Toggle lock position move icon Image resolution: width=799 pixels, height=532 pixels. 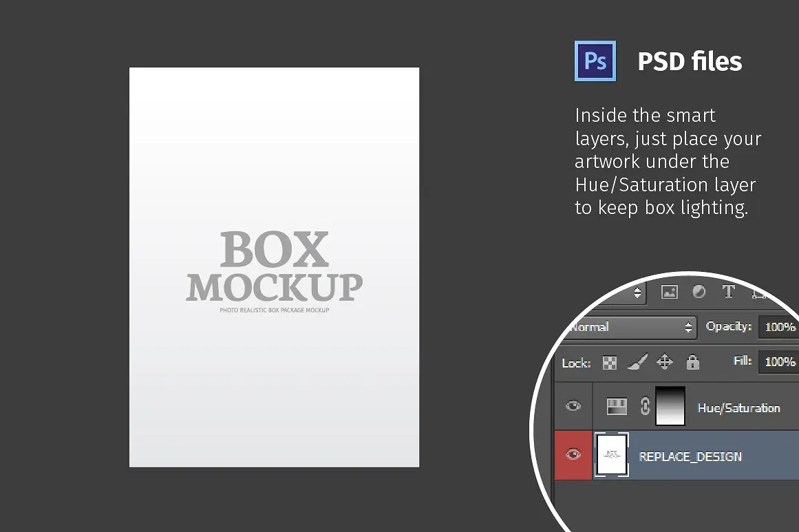[x=665, y=362]
